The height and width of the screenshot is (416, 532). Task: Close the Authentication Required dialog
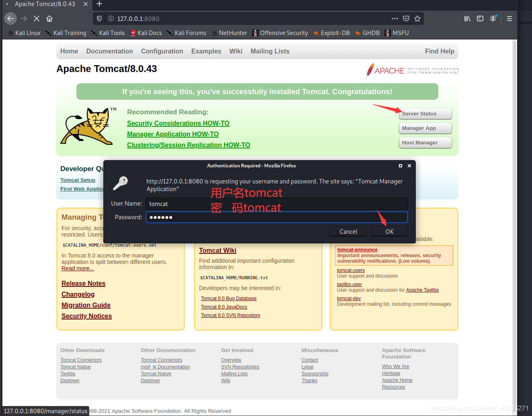point(409,166)
